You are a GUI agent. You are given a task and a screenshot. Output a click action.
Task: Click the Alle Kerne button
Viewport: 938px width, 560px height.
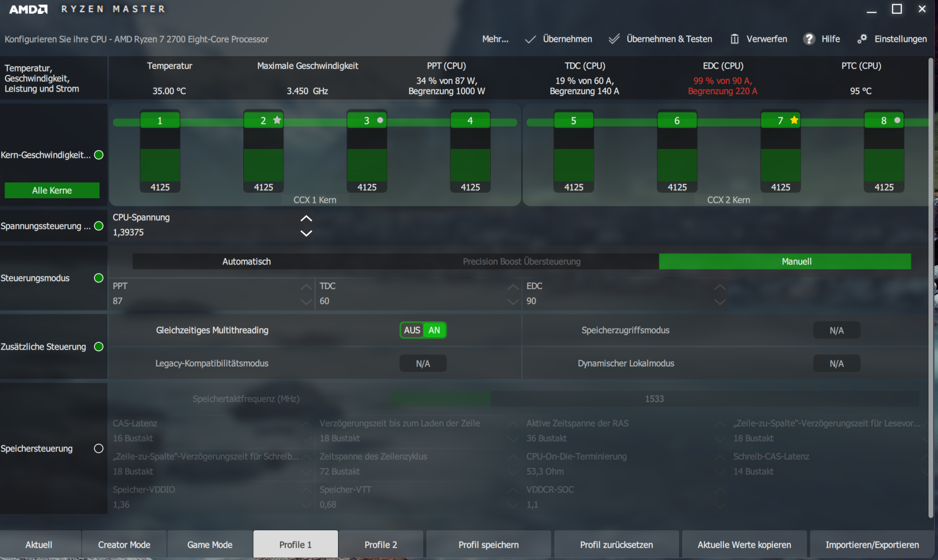click(x=52, y=190)
